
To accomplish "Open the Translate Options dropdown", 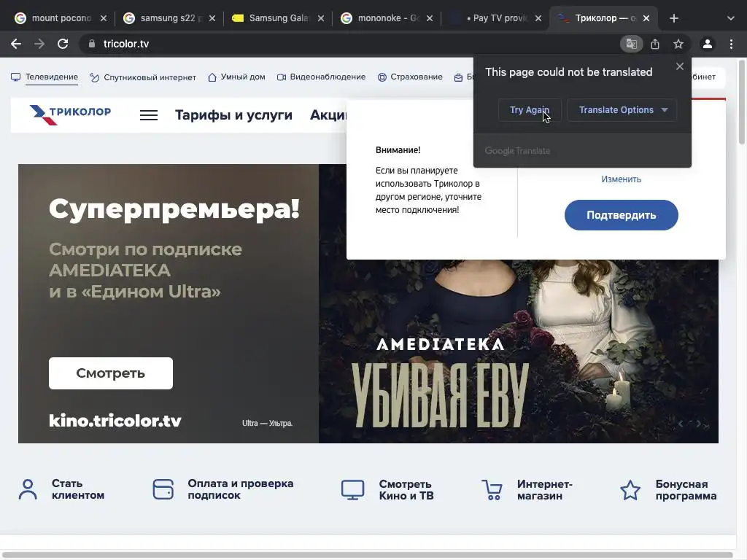I will pos(622,110).
